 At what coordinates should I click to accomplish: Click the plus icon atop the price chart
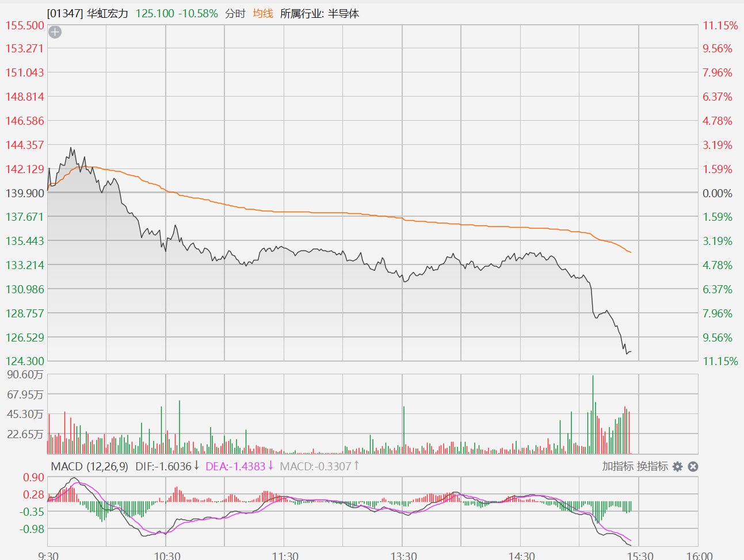pyautogui.click(x=55, y=32)
